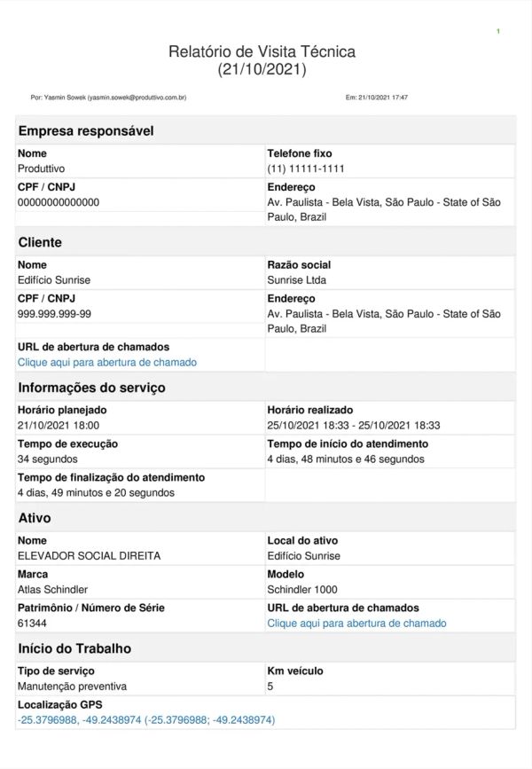Click the Ativo section header

click(35, 518)
